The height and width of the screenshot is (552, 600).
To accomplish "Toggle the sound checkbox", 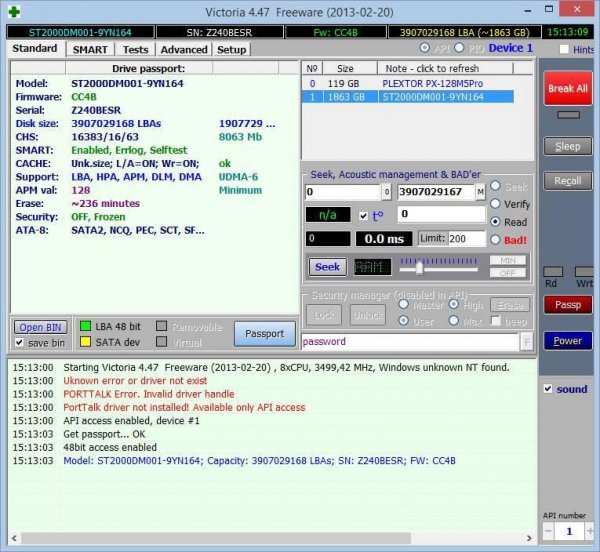I will pos(548,389).
